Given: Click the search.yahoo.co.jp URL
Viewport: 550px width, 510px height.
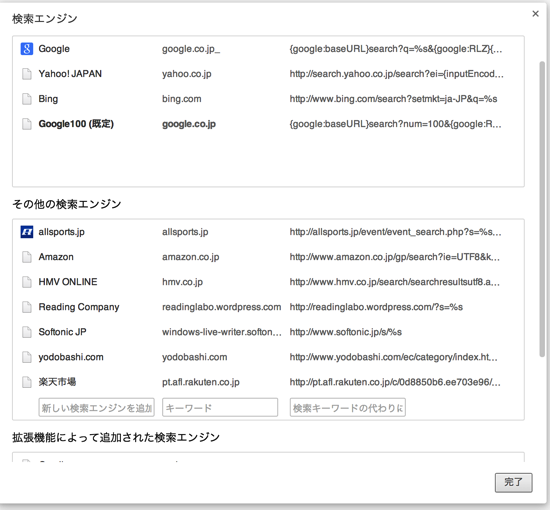Looking at the screenshot, I should pos(397,74).
